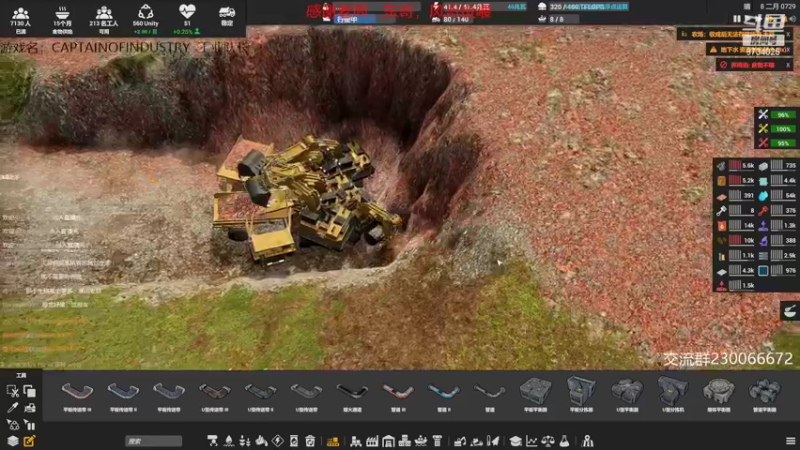This screenshot has width=800, height=450.
Task: Select the red pipe tier III item
Action: 398,395
